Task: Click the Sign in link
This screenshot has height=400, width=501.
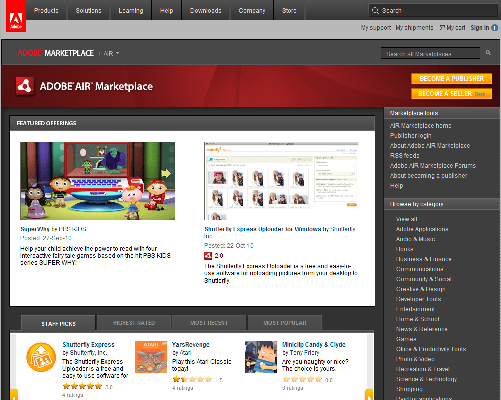Action: [x=480, y=28]
